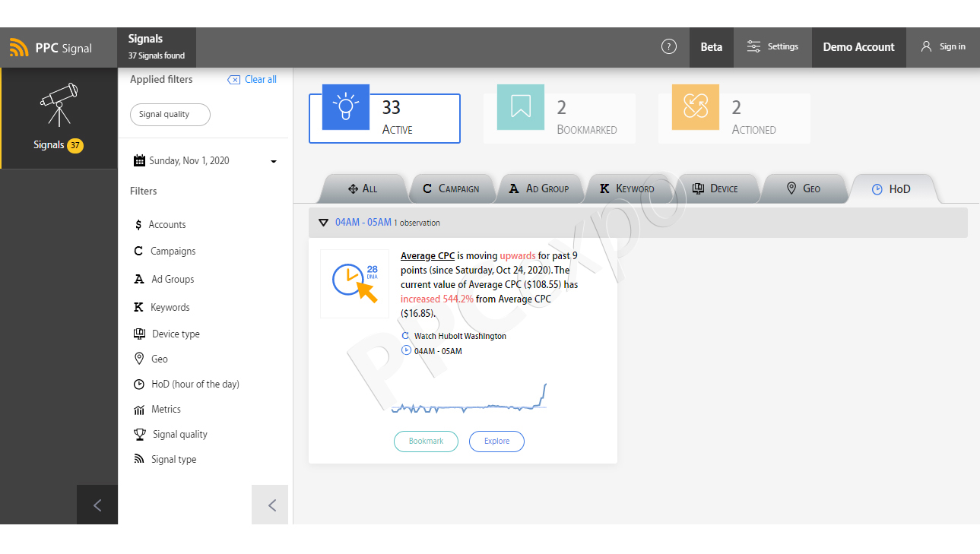The height and width of the screenshot is (554, 980).
Task: Click the sliders icon beside Settings
Action: [753, 47]
